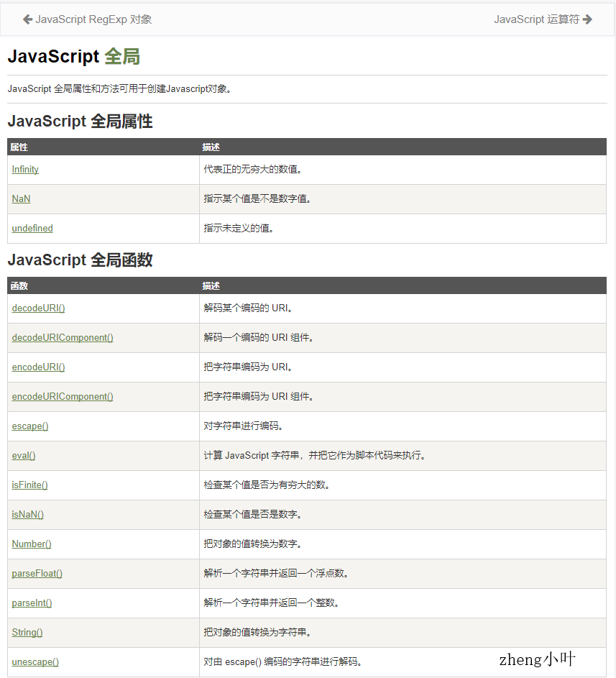616x678 pixels.
Task: Click the 属性 column header
Action: [19, 147]
